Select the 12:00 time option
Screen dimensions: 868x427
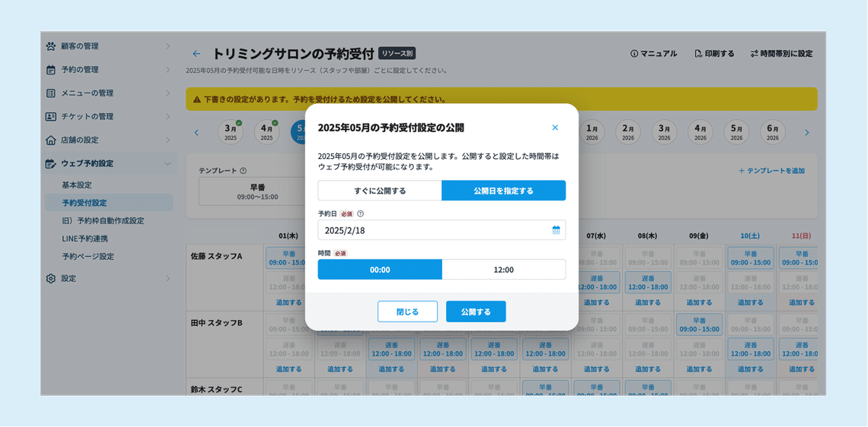click(503, 269)
